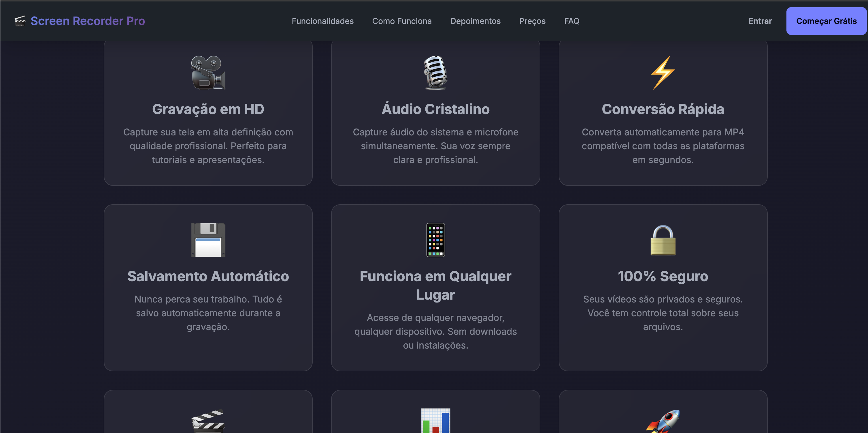Select the 100% Seguro feature card
The height and width of the screenshot is (433, 868).
tap(663, 288)
